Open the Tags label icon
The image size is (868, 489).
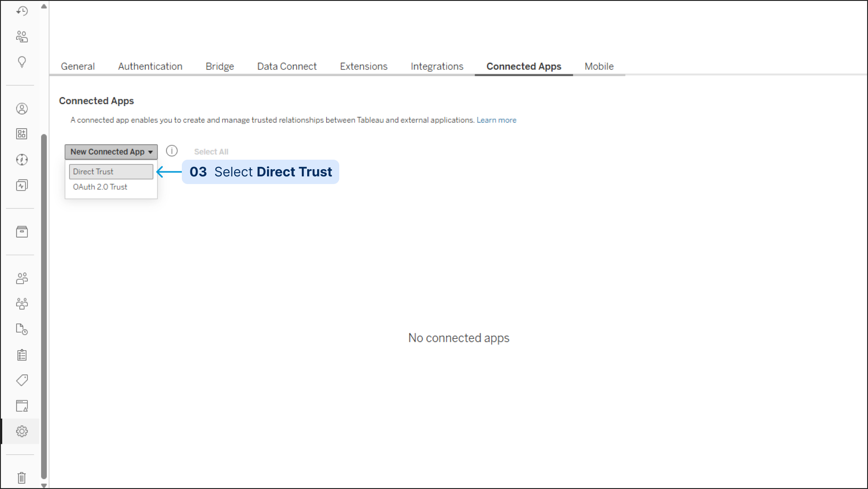tap(22, 380)
